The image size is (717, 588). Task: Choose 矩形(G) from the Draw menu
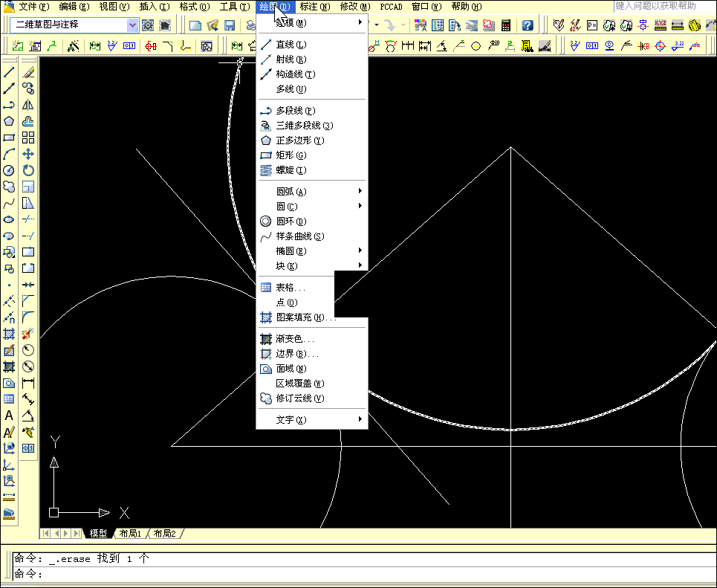pos(312,155)
